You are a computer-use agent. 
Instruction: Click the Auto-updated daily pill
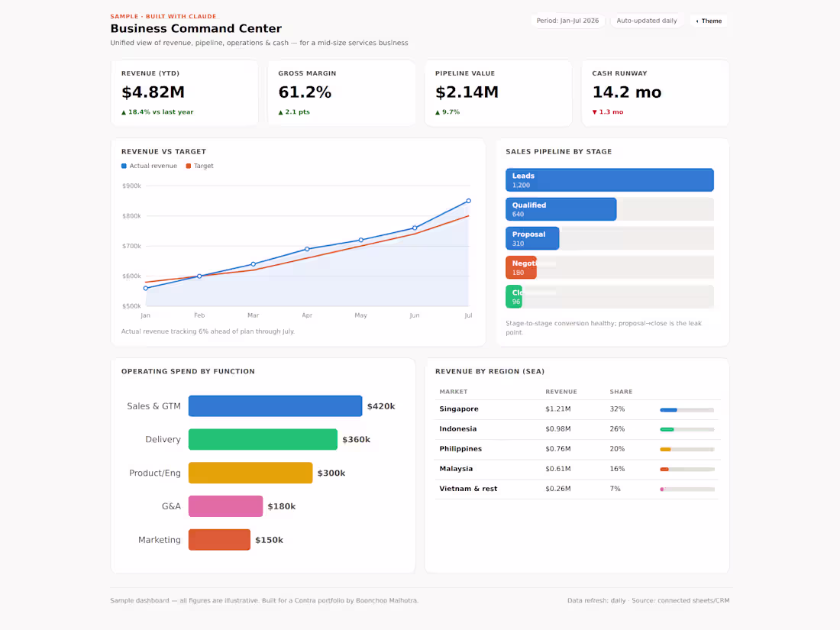tap(647, 21)
